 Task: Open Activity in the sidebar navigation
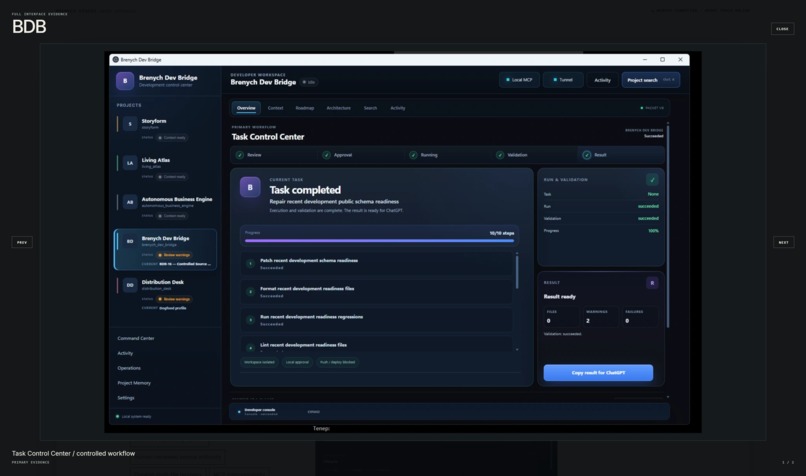point(125,353)
